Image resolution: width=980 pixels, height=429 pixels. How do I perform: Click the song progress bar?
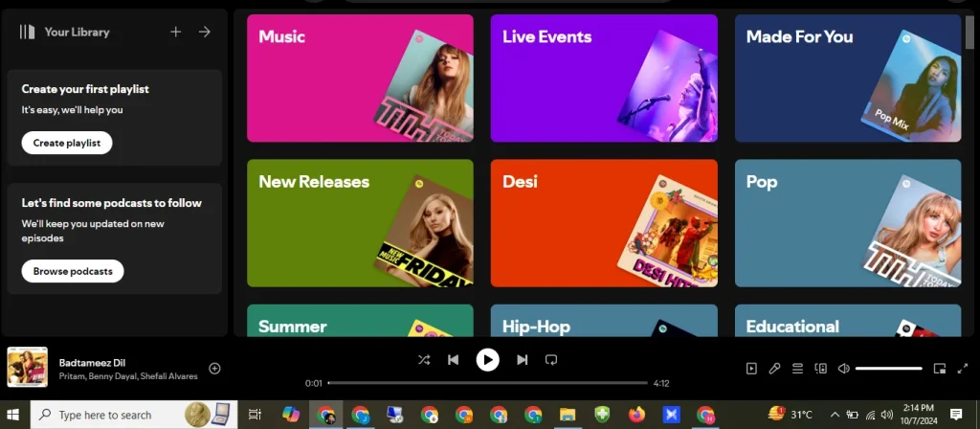point(487,383)
